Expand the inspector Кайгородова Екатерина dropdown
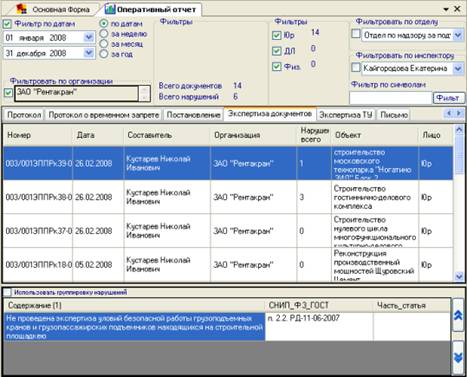The height and width of the screenshot is (377, 467). pyautogui.click(x=458, y=68)
